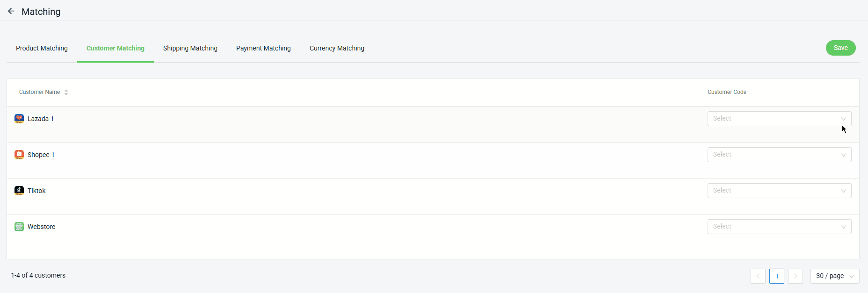Click the green Save button
This screenshot has height=293, width=868.
840,48
